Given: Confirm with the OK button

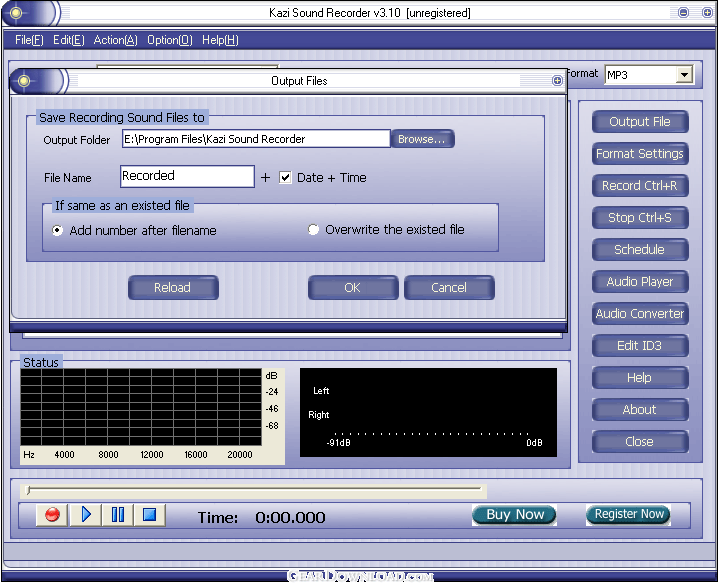Looking at the screenshot, I should 353,288.
